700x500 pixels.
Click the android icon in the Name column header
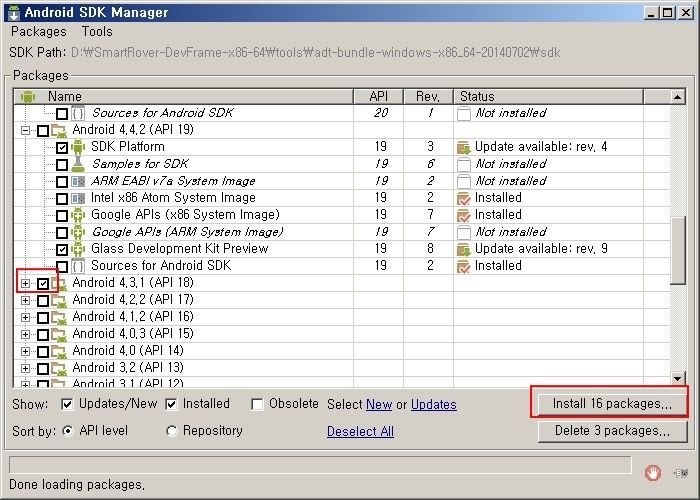tap(28, 96)
